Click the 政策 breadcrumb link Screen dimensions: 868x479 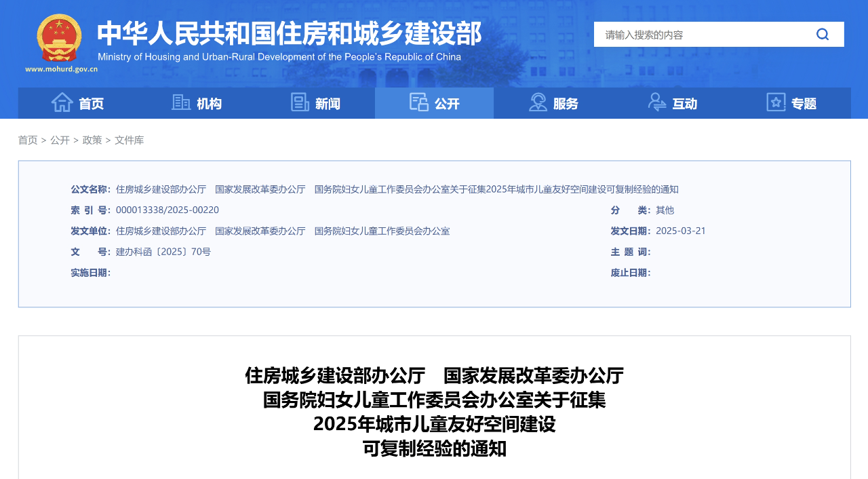coord(92,140)
